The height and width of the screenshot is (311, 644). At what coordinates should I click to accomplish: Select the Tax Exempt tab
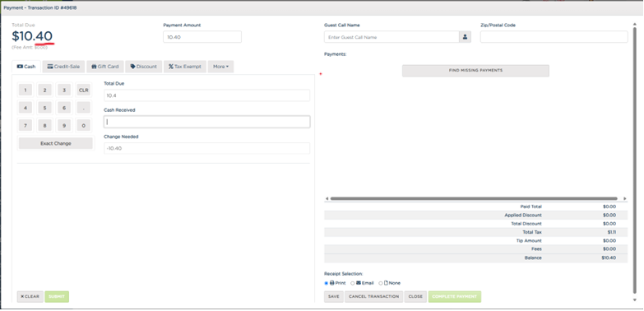tap(185, 67)
